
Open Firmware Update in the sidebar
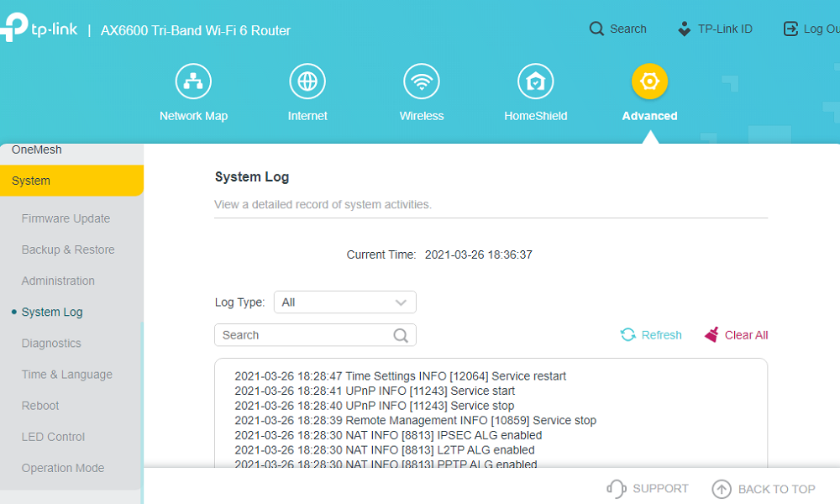(66, 218)
